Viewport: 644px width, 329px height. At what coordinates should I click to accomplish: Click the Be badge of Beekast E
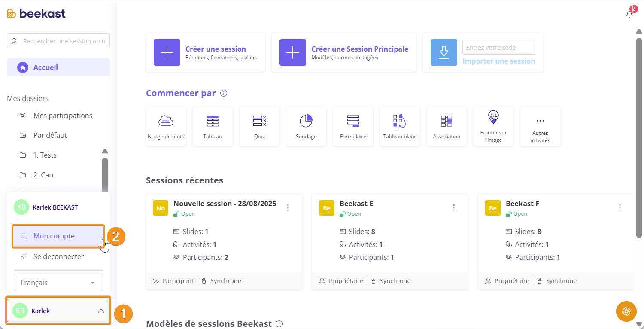pos(327,208)
